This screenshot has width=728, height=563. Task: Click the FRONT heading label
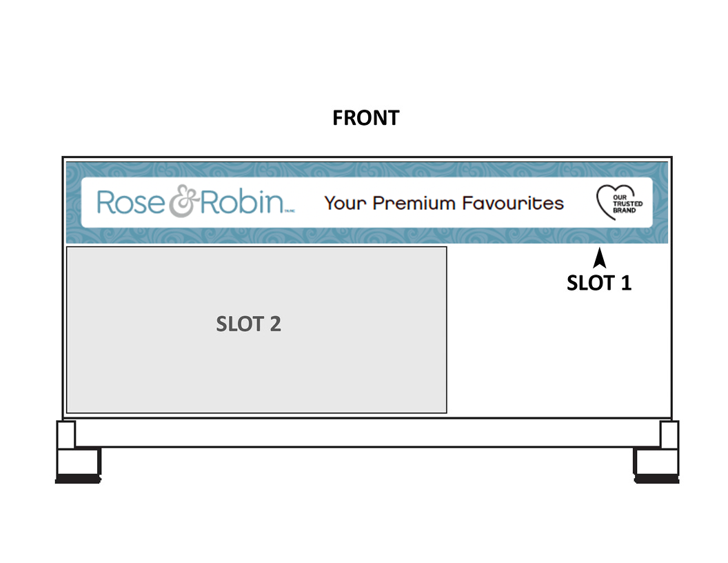pos(365,118)
